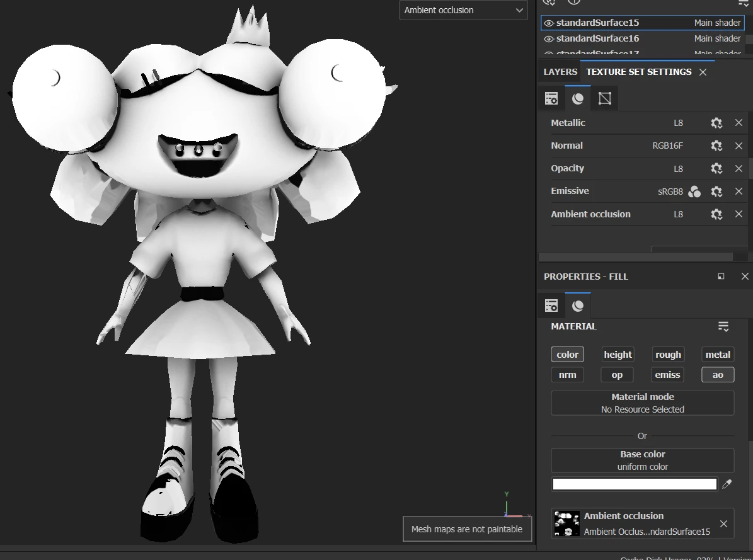The image size is (753, 560).
Task: Toggle the op channel button
Action: click(617, 375)
